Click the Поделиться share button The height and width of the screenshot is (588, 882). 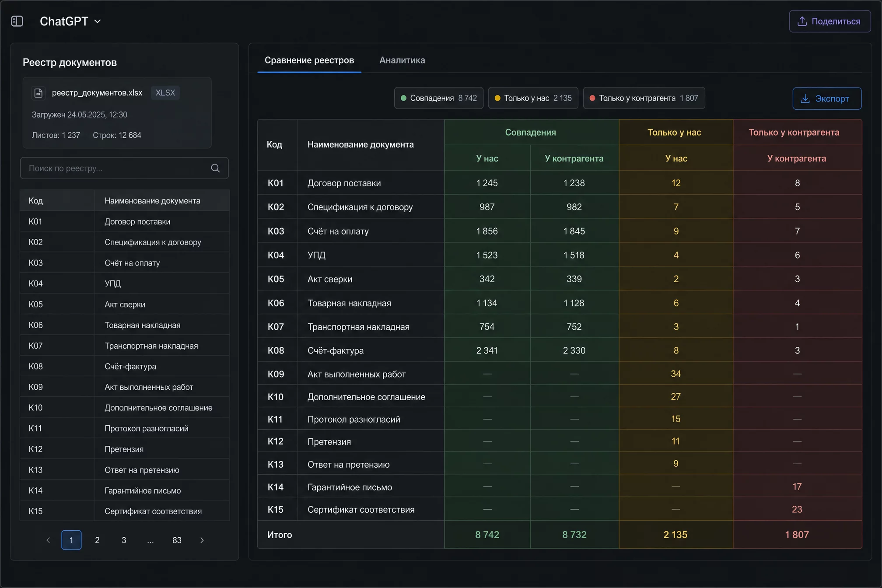tap(829, 21)
